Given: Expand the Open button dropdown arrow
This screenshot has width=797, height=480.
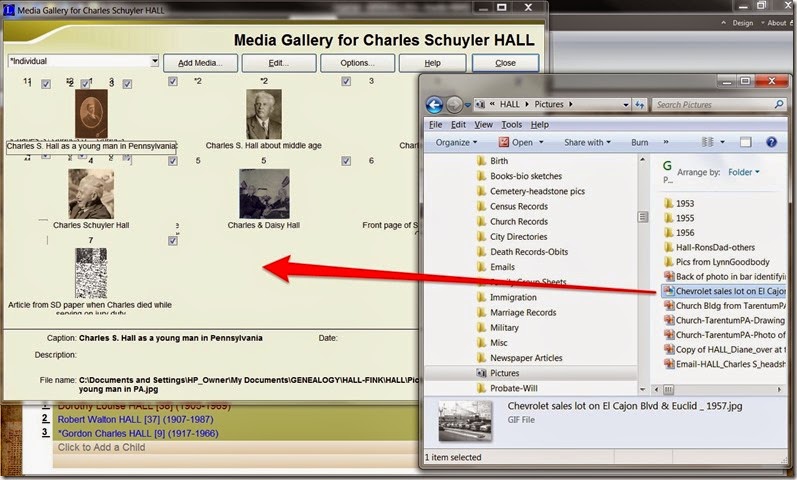Looking at the screenshot, I should pos(541,142).
